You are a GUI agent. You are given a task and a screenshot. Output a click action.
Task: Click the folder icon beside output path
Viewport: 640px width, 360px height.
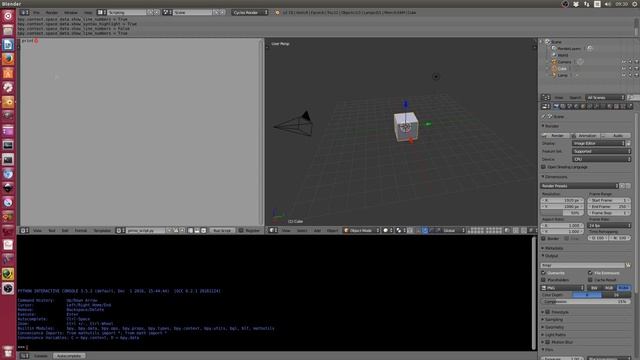pos(628,265)
